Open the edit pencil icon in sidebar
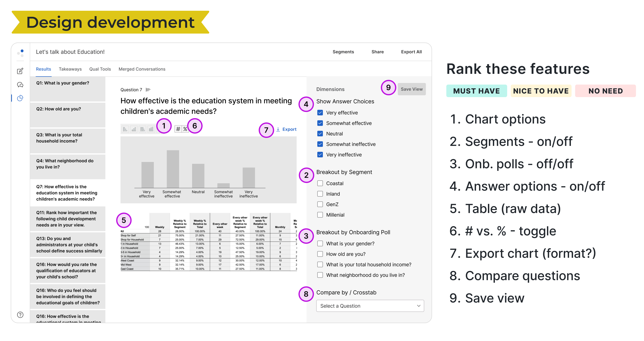Screen dimensions: 644x341 click(20, 71)
